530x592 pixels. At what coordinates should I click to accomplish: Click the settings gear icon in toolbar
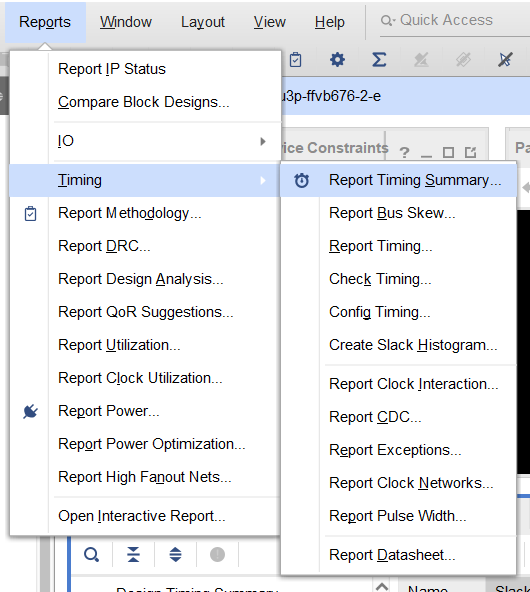337,60
